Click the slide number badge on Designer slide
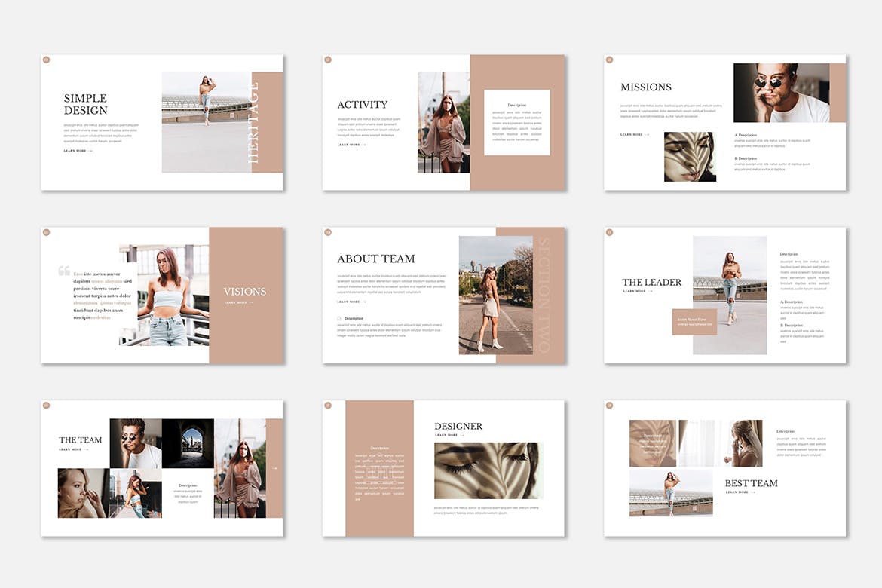 coord(328,406)
